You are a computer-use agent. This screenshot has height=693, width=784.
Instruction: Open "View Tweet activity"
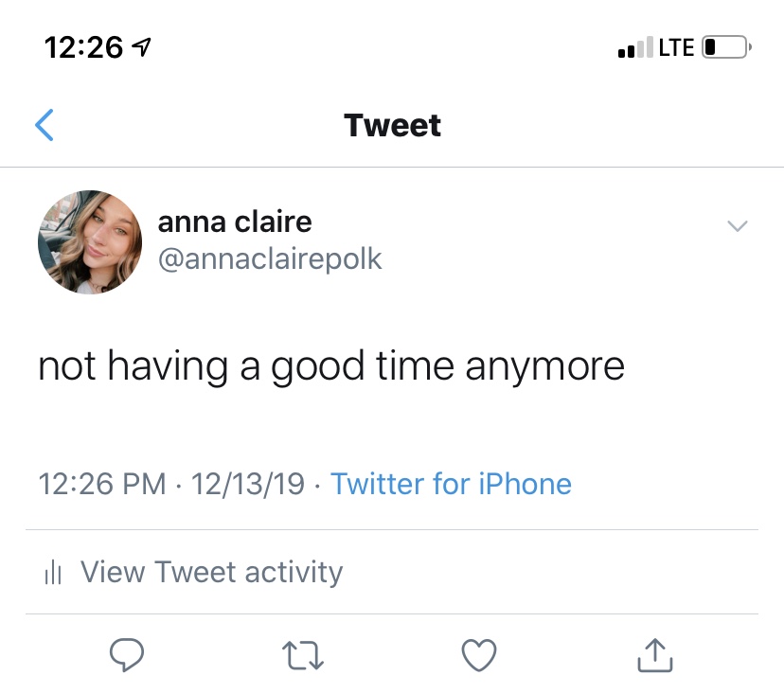[x=211, y=573]
